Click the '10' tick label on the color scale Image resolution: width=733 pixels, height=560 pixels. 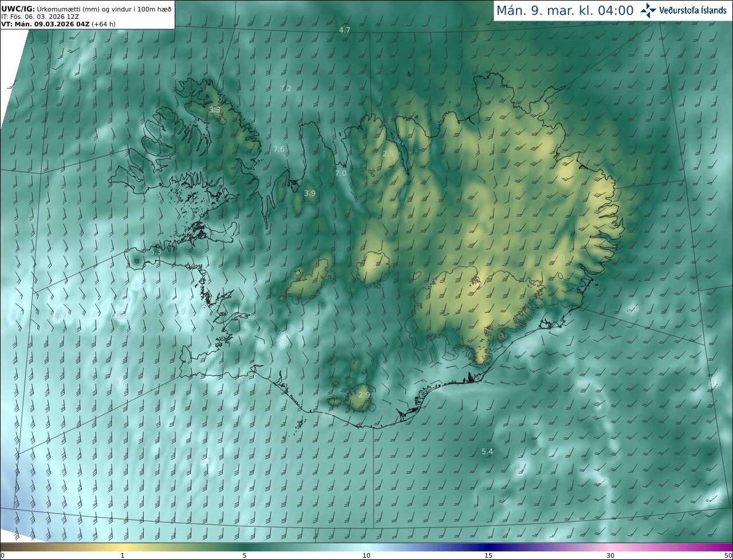pyautogui.click(x=366, y=555)
